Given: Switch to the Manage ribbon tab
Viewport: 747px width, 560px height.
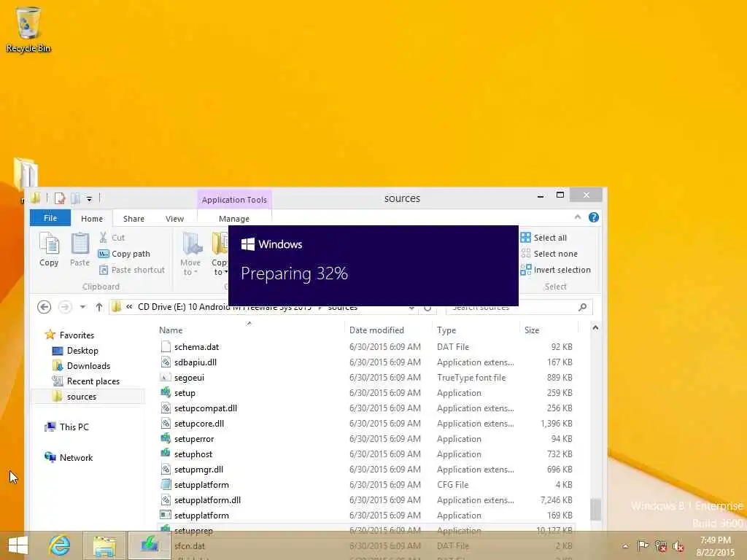Looking at the screenshot, I should (x=234, y=219).
